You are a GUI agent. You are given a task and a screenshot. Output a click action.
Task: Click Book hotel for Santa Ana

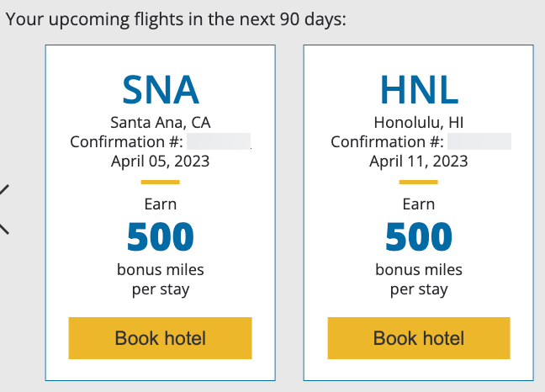tap(161, 338)
